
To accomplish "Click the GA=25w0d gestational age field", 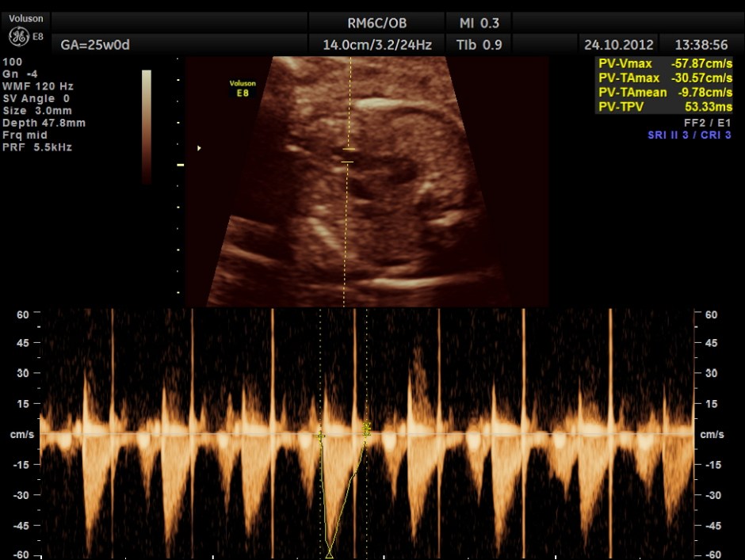I will pos(95,44).
